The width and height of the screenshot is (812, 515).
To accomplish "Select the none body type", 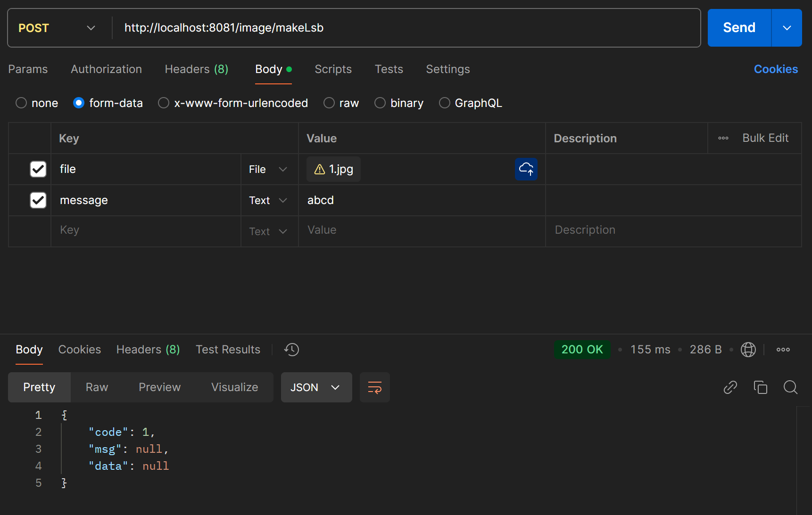I will (21, 103).
